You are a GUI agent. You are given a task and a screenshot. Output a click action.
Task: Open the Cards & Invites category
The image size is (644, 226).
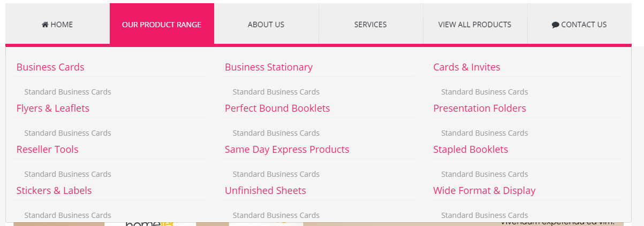[467, 67]
